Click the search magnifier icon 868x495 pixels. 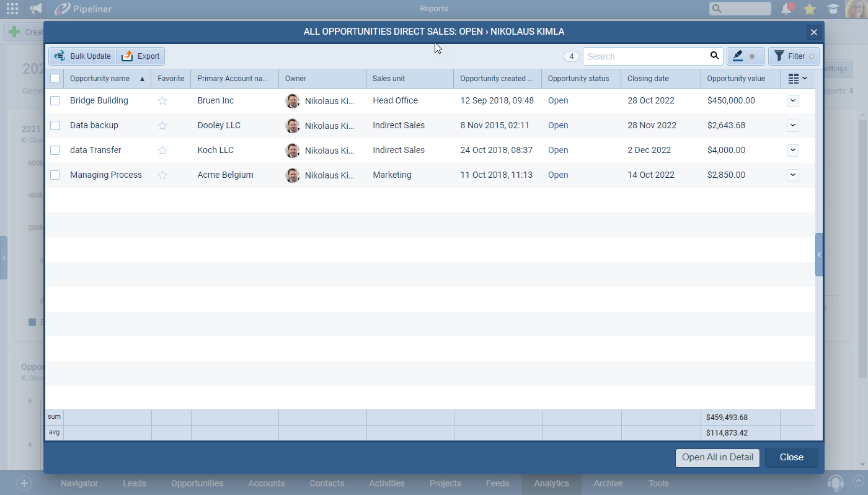(714, 56)
